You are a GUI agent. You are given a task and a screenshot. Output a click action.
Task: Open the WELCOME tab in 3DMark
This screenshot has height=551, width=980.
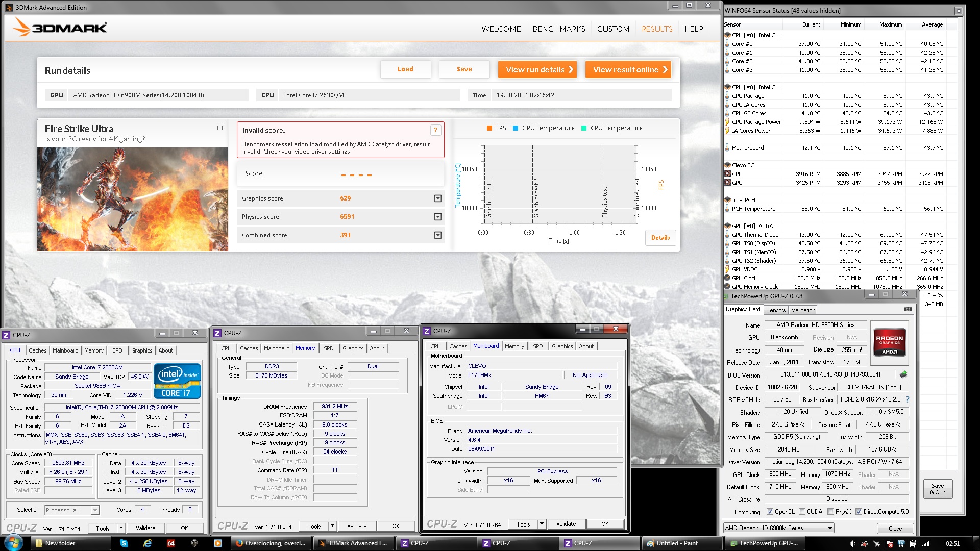click(x=501, y=29)
